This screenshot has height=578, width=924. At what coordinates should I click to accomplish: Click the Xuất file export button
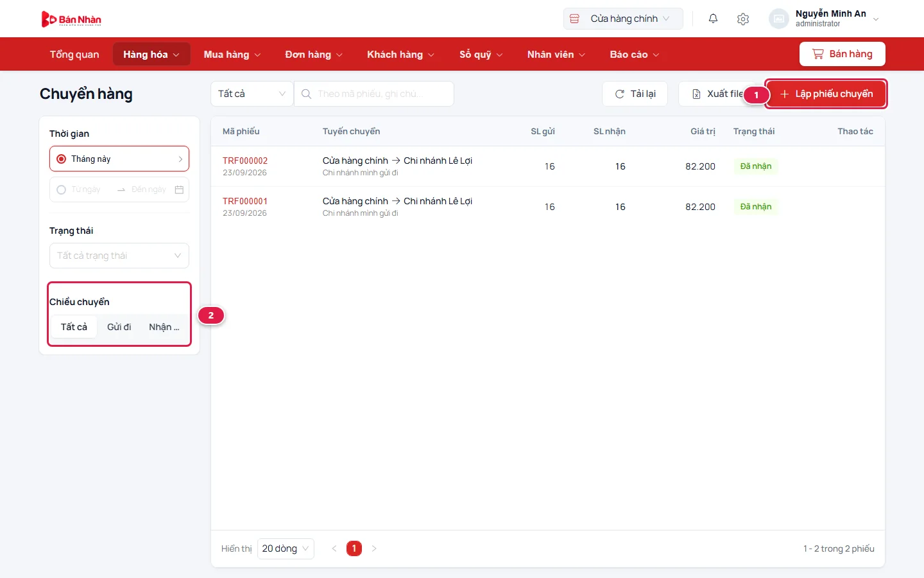(x=717, y=94)
